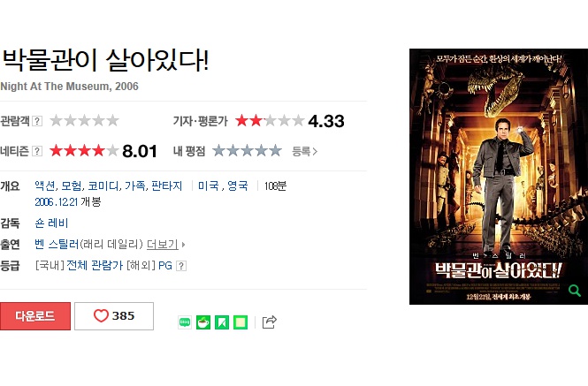Open help icon next to 네티즌
This screenshot has height=386, width=588.
(37, 151)
